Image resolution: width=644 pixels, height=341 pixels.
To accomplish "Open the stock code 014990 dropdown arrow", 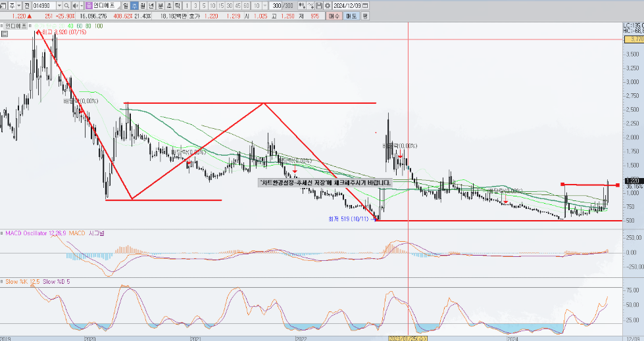I will pos(59,6).
